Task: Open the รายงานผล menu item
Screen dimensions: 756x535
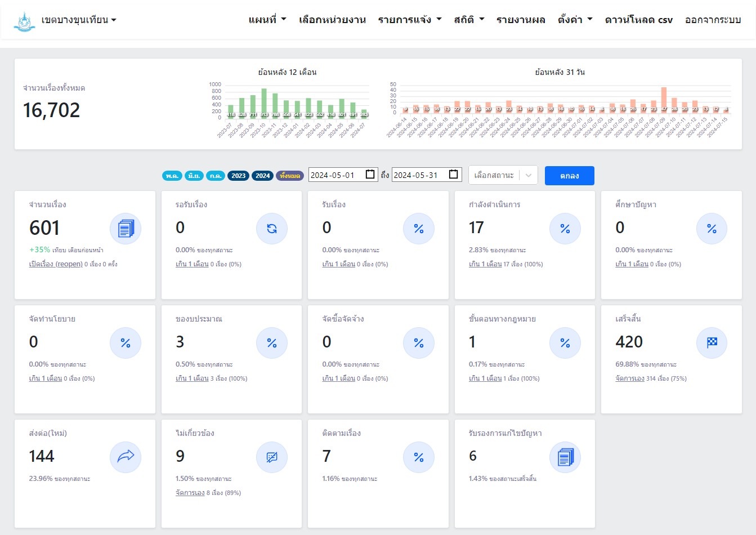Action: click(521, 20)
